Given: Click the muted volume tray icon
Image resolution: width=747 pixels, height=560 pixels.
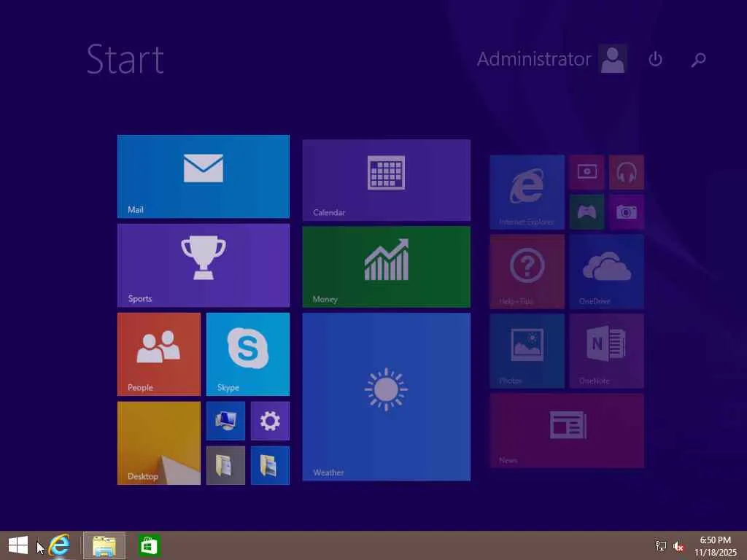Looking at the screenshot, I should [x=678, y=547].
